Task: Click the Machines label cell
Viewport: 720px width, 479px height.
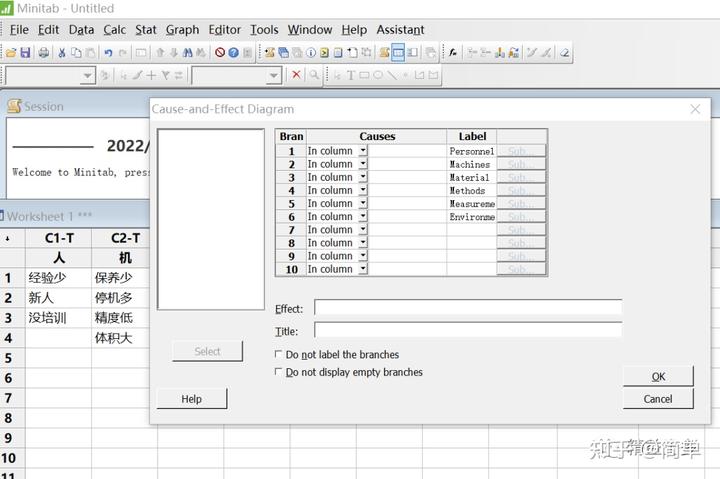Action: 472,164
